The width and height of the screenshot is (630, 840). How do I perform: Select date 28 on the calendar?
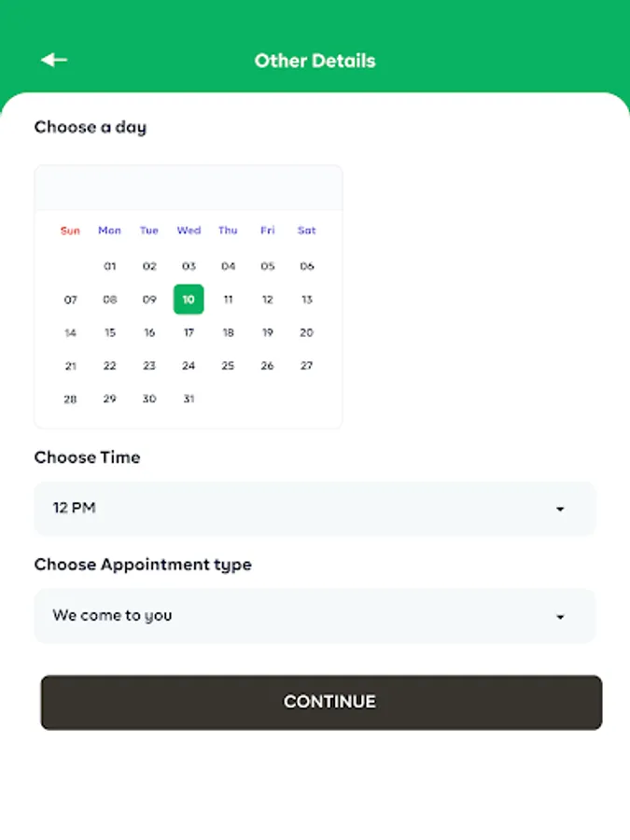pos(70,399)
